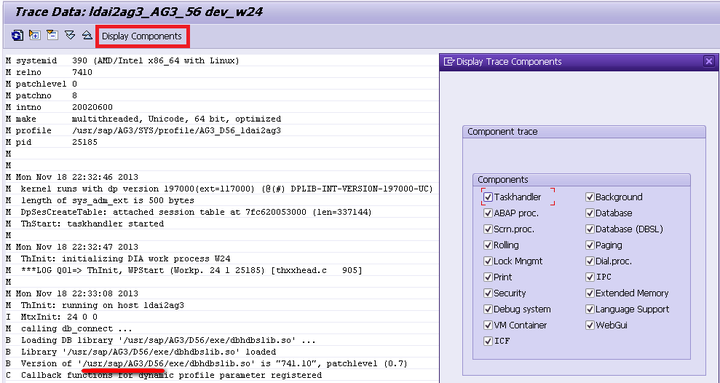Click the 'Callback functions for dynamic profile' line

163,376
